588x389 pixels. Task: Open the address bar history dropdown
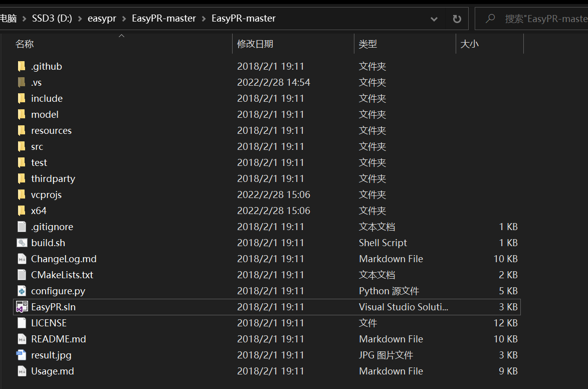434,19
